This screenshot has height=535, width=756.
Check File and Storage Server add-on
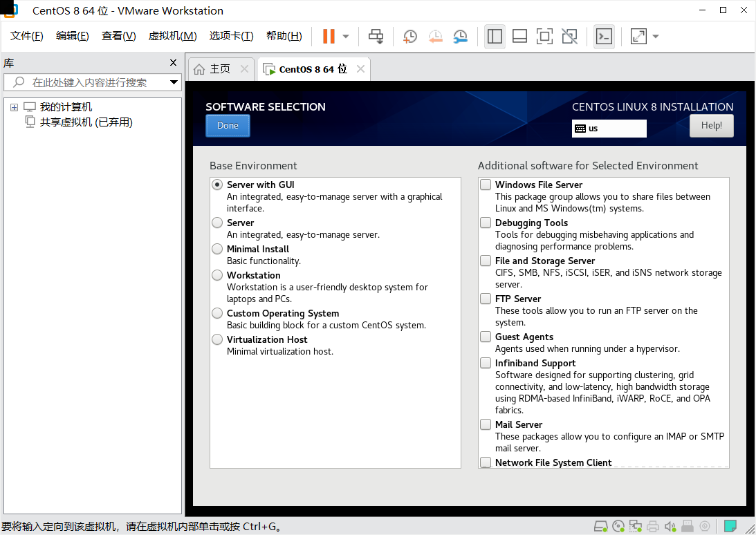click(x=486, y=261)
